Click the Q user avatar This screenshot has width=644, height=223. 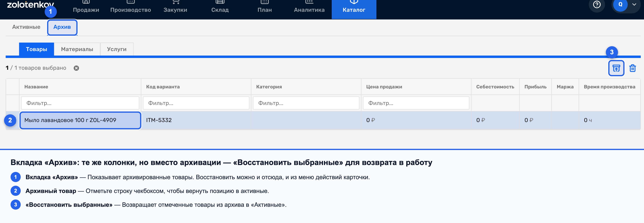620,4
